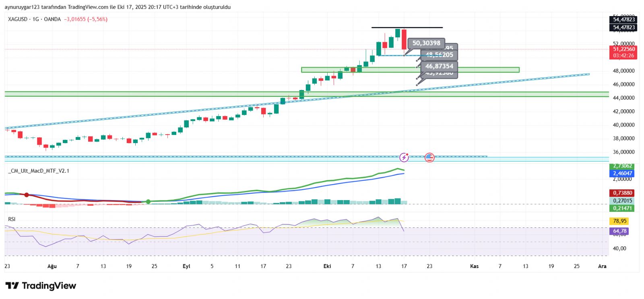Click the purple 64,78 RSI value label
The height and width of the screenshot is (299, 644).
[620, 231]
